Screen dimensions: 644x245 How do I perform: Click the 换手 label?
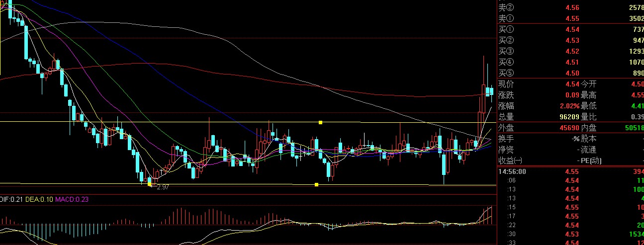click(506, 139)
